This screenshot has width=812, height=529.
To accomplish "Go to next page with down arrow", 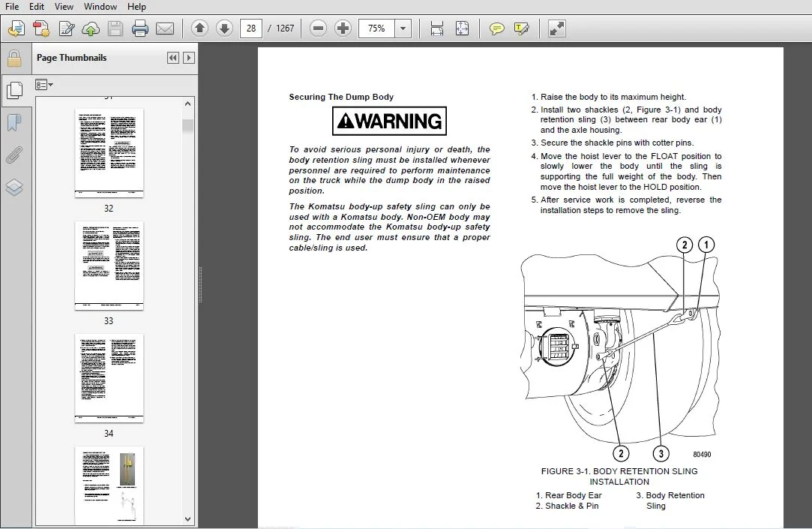I will pos(224,28).
